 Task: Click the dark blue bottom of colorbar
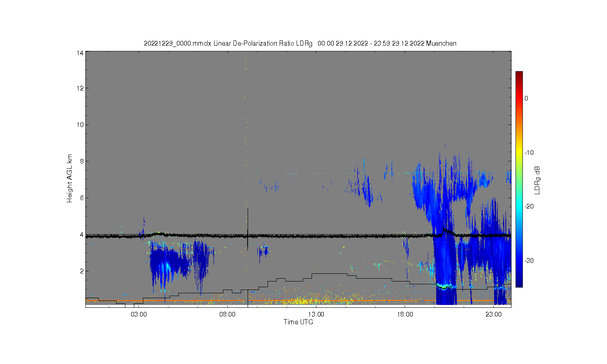point(519,284)
